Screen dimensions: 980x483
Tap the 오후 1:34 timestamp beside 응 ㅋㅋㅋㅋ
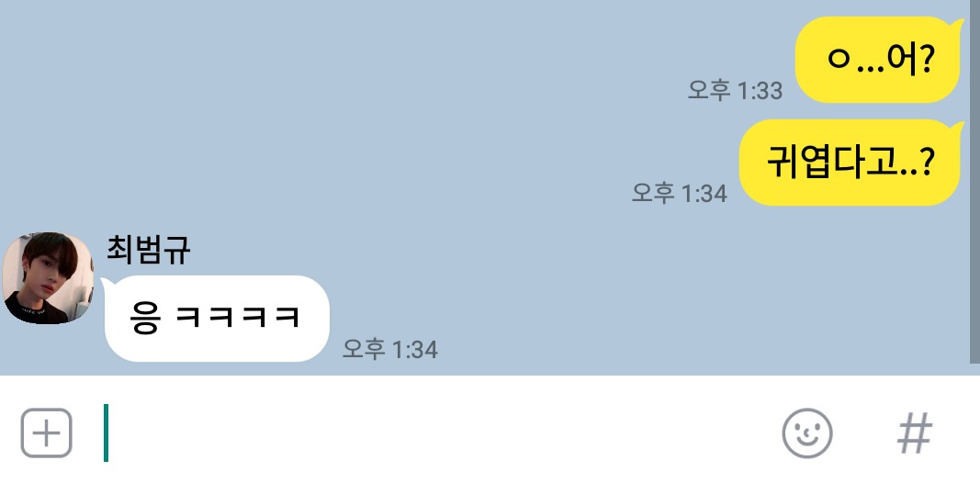click(x=390, y=349)
